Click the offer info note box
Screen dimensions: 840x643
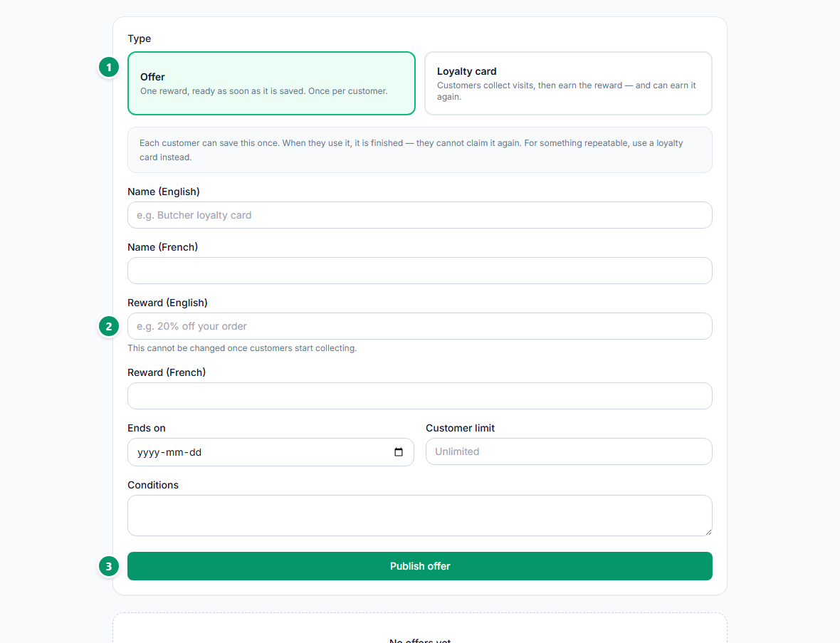click(420, 150)
